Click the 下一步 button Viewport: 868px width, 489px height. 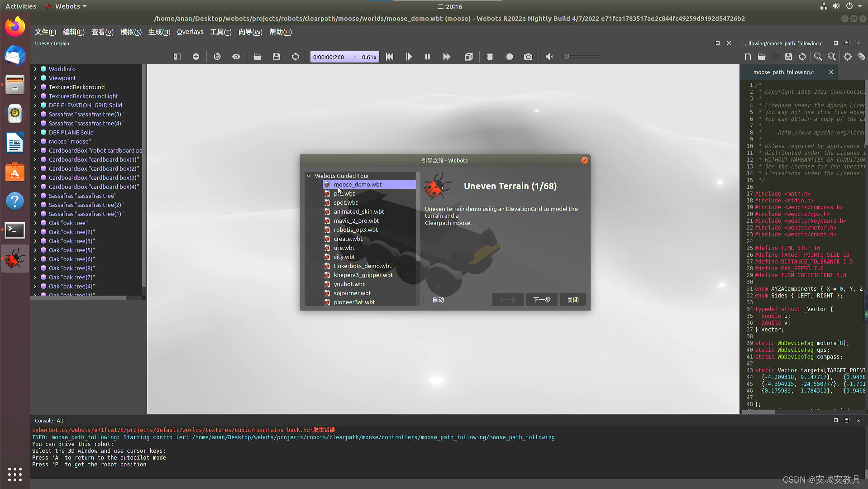tap(542, 300)
